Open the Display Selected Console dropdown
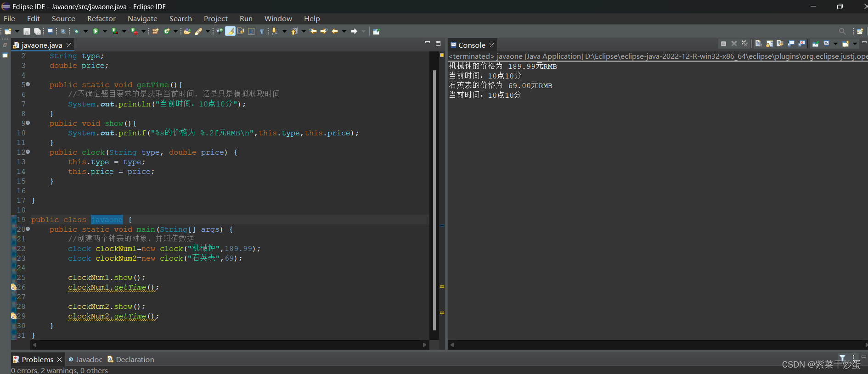Viewport: 868px width, 374px height. point(835,44)
